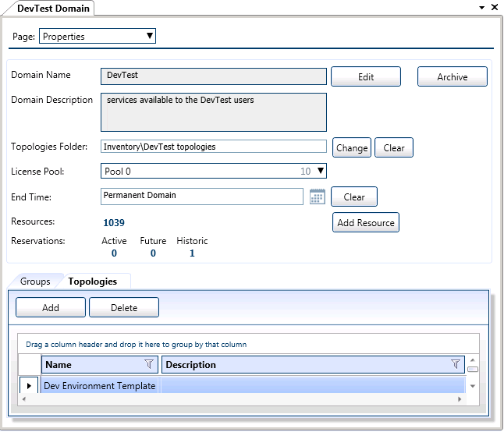Click the row indicator arrow for Dev Environment Template
The height and width of the screenshot is (432, 504).
click(30, 385)
